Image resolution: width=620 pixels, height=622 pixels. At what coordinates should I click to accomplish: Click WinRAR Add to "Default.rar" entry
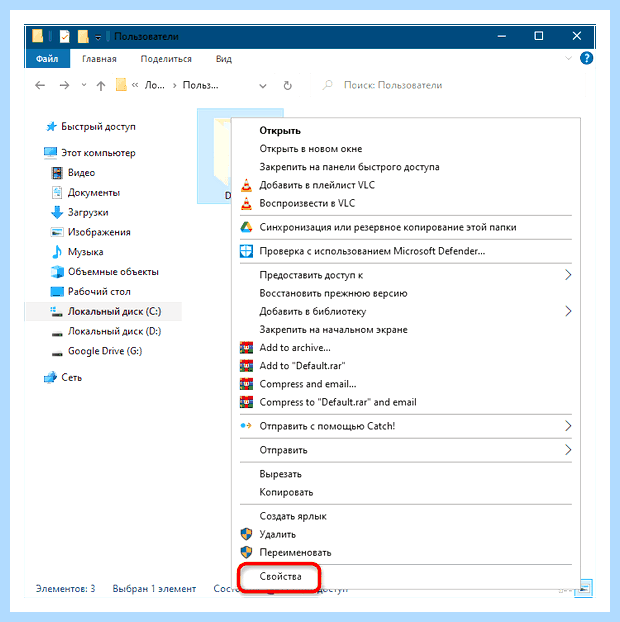406,366
